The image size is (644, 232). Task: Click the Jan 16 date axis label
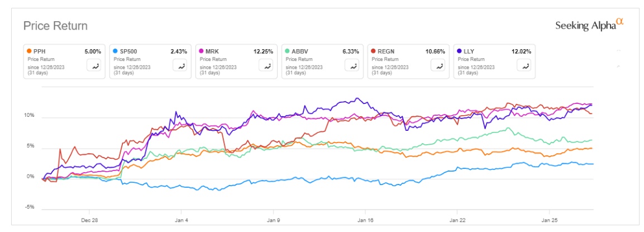pyautogui.click(x=365, y=219)
